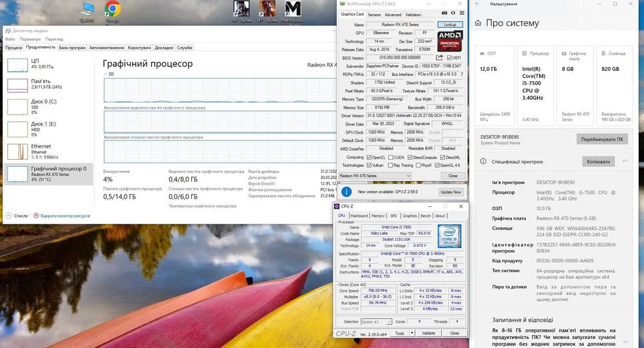Viewport: 644px width, 348px height.
Task: Select the Ethernet performance item
Action: (x=49, y=151)
